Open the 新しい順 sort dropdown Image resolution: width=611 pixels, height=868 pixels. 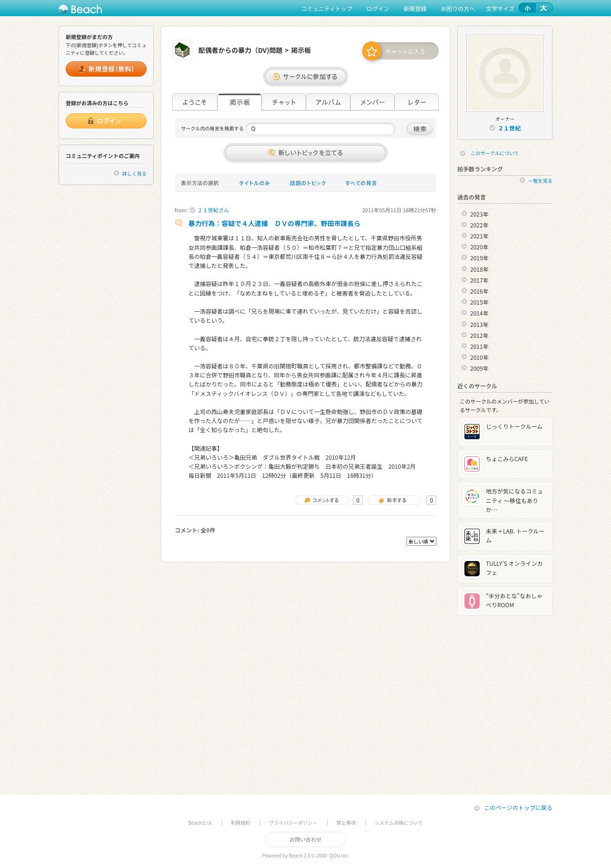coord(421,542)
